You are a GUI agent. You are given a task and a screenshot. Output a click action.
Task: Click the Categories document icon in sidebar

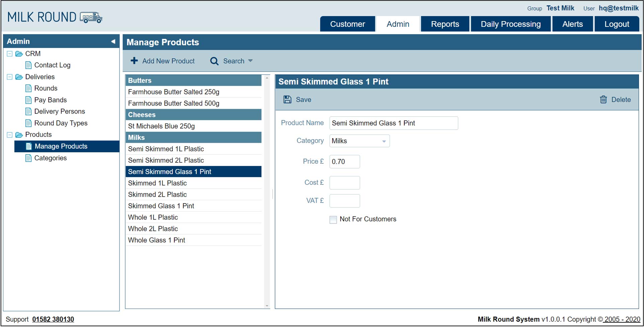28,158
